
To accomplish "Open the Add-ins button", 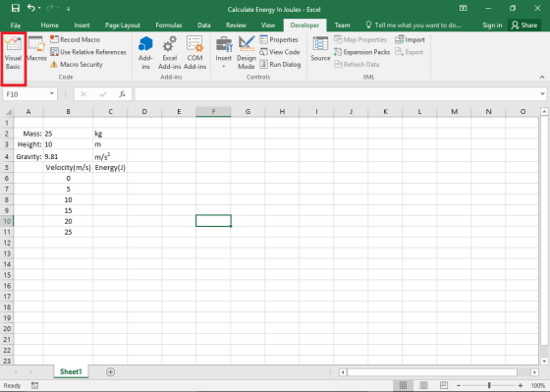I will [x=145, y=53].
